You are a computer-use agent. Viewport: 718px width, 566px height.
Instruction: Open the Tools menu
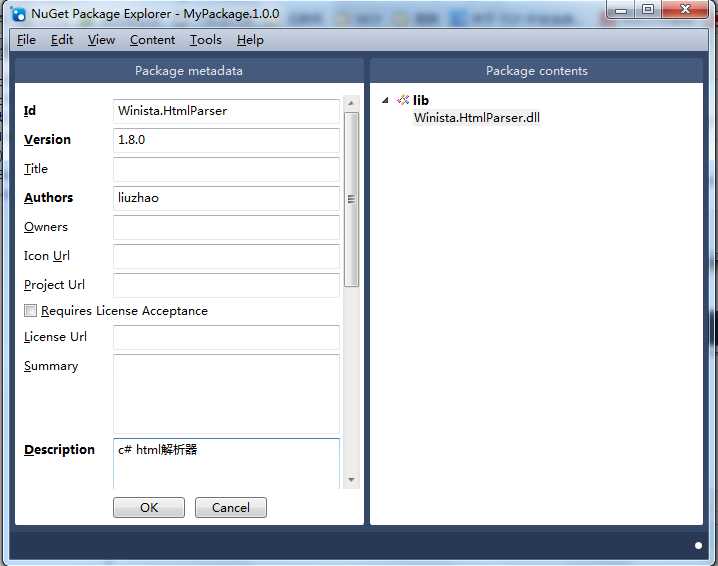206,40
